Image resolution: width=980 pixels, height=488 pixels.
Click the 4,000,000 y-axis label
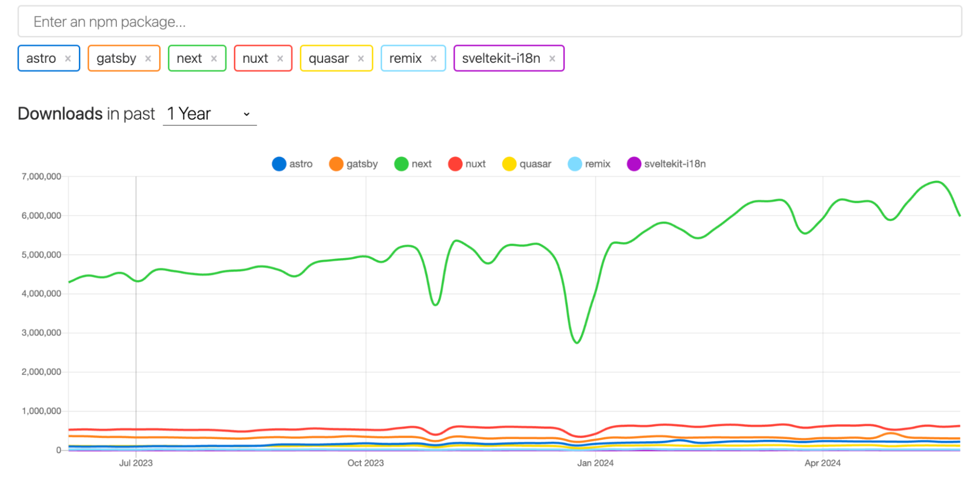pyautogui.click(x=41, y=294)
